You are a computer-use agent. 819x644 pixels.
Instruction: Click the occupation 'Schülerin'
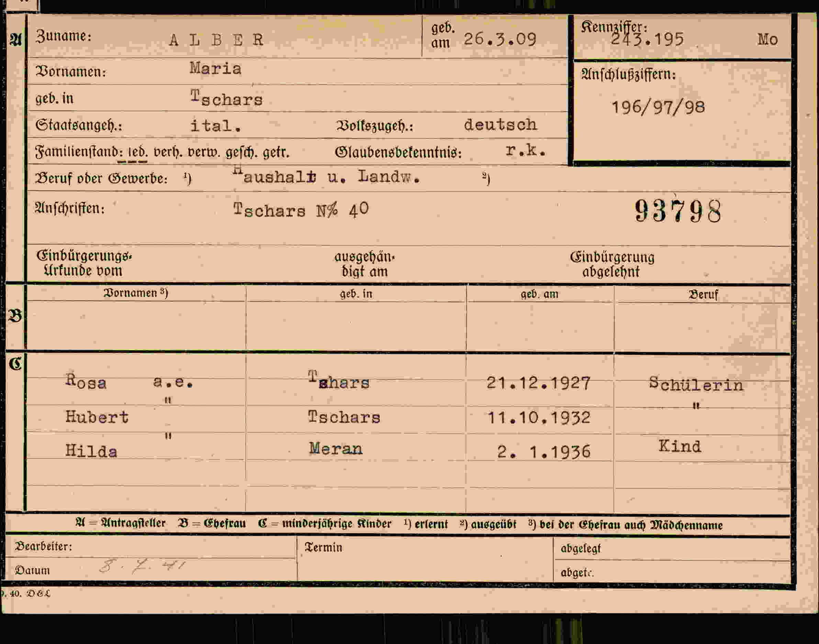696,384
